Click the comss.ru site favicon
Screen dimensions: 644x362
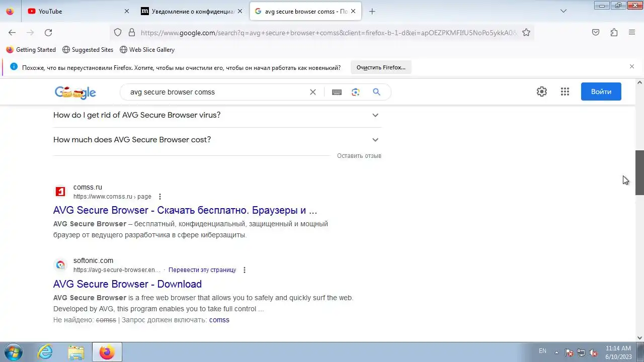[60, 192]
